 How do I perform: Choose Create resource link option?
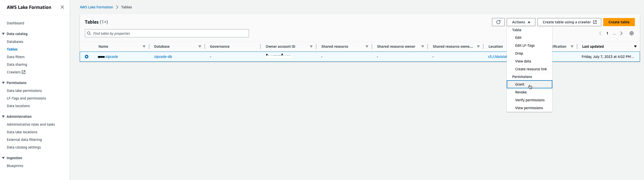tap(529, 69)
